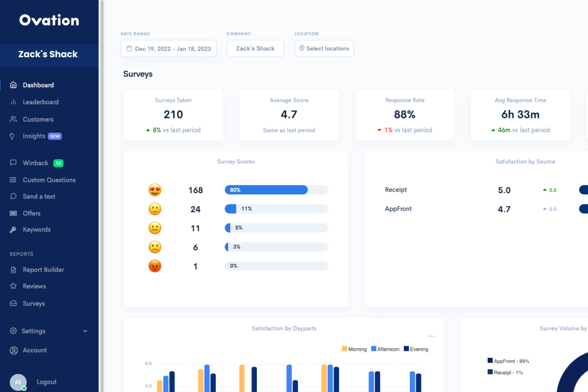Click the Reviews star icon

click(13, 286)
